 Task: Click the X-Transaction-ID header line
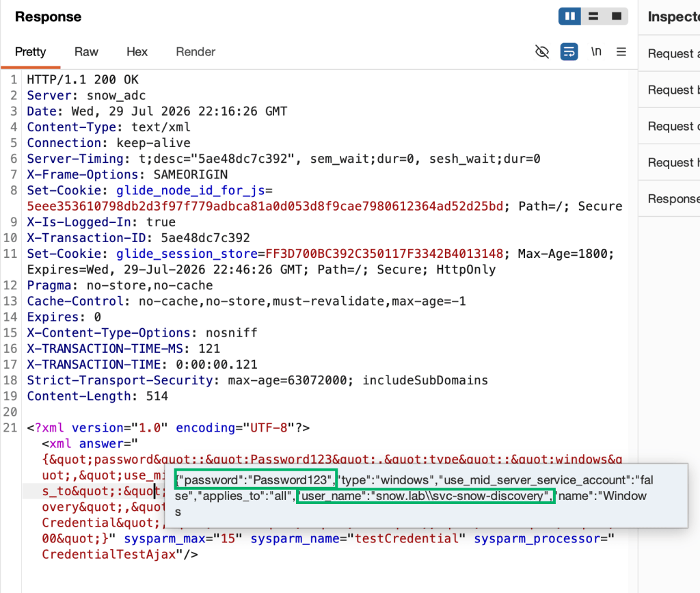(x=138, y=238)
